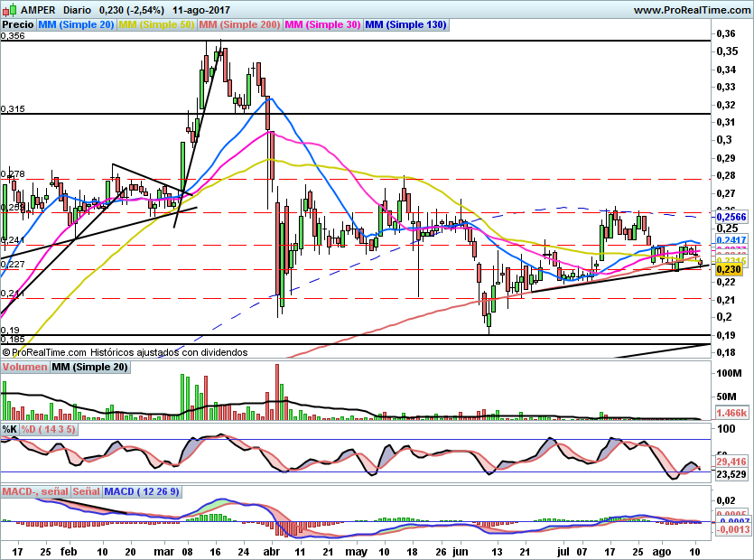Click the 29,416 stochastic value tag
The image size is (754, 560).
tap(730, 462)
